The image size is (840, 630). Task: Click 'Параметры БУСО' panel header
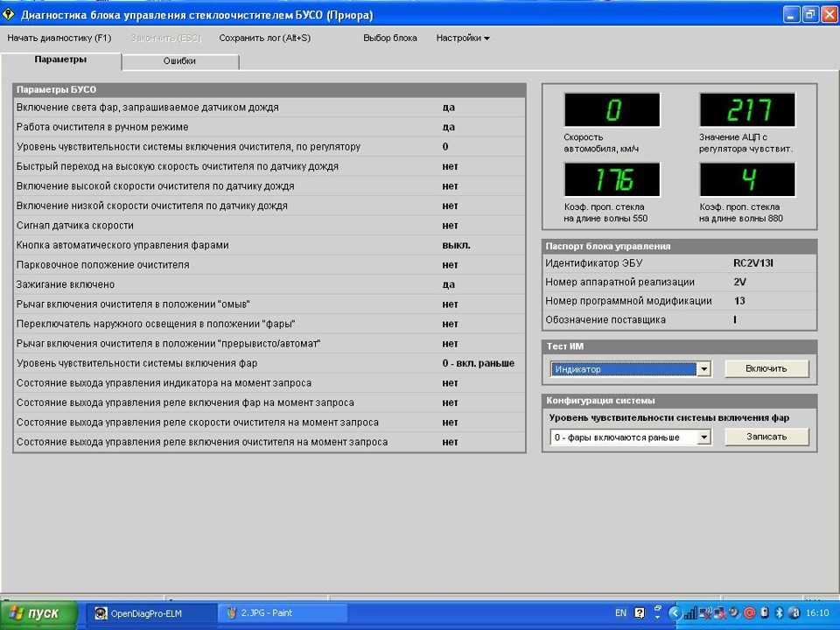click(269, 90)
